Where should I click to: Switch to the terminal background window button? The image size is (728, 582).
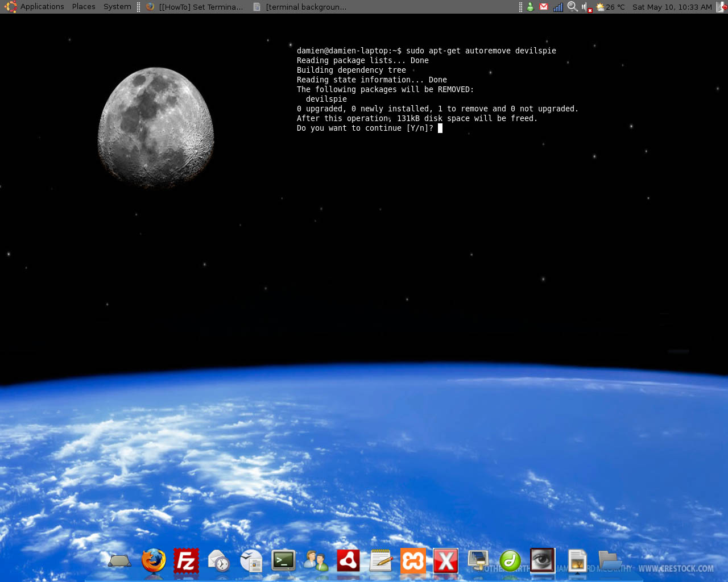300,7
